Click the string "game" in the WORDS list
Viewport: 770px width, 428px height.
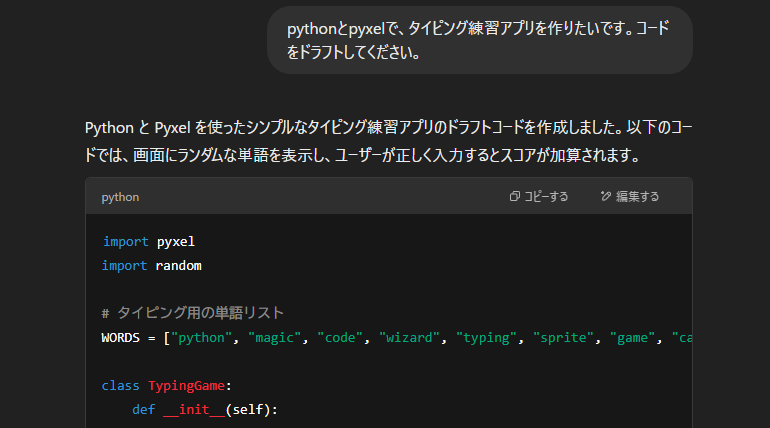click(x=632, y=338)
